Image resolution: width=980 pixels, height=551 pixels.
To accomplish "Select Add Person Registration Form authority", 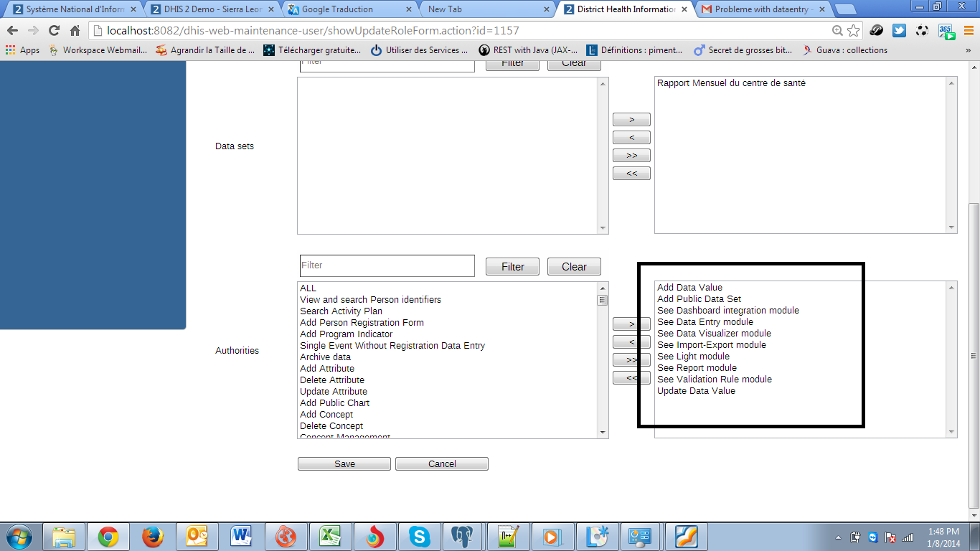I will pyautogui.click(x=362, y=323).
